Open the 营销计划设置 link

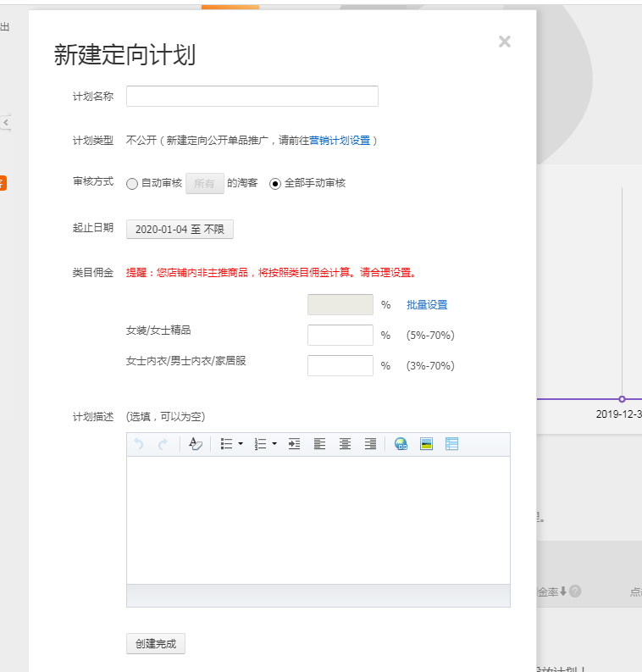(x=340, y=141)
